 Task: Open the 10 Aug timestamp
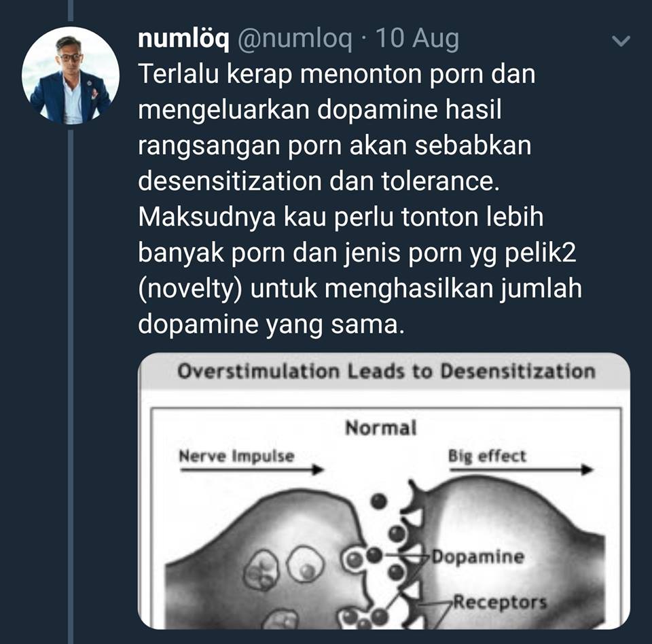tap(417, 39)
